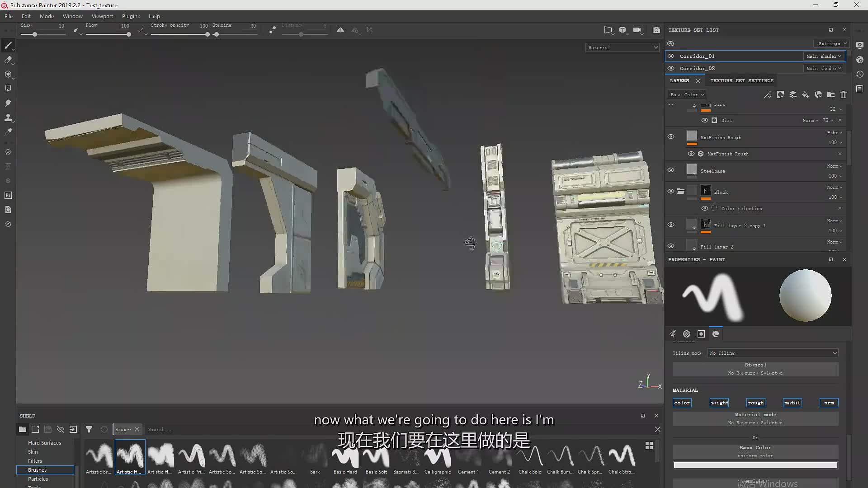Add a folder in layers panel
The image size is (868, 488).
coord(831,94)
